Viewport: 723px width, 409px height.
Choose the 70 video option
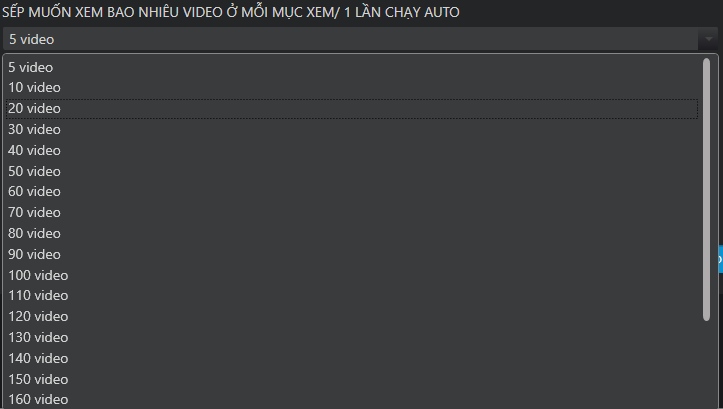point(352,213)
